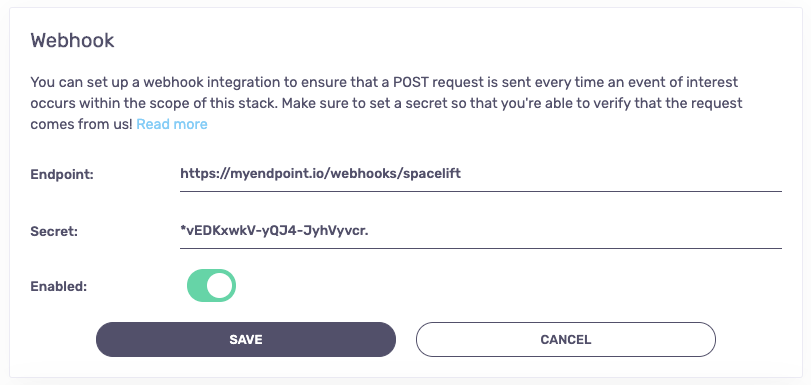Place cursor after 'JyhVyvcr.' in Secret
The image size is (811, 385).
pyautogui.click(x=369, y=231)
